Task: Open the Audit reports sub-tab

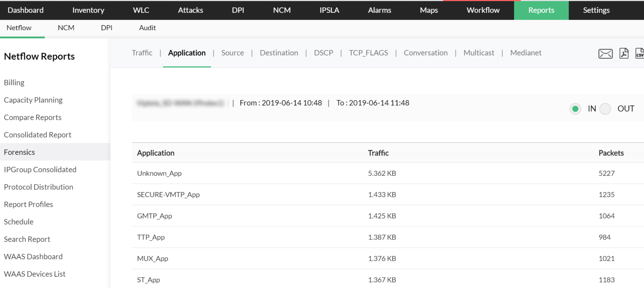Action: 147,28
